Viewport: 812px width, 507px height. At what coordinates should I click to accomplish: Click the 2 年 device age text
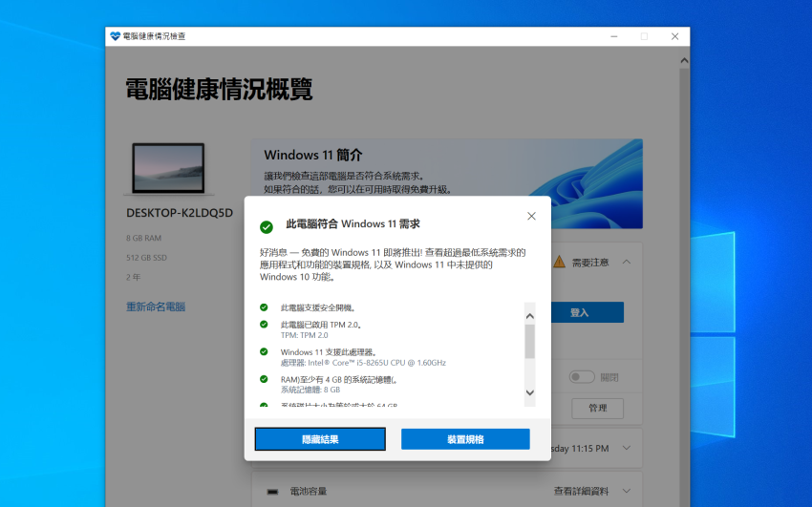click(x=133, y=277)
